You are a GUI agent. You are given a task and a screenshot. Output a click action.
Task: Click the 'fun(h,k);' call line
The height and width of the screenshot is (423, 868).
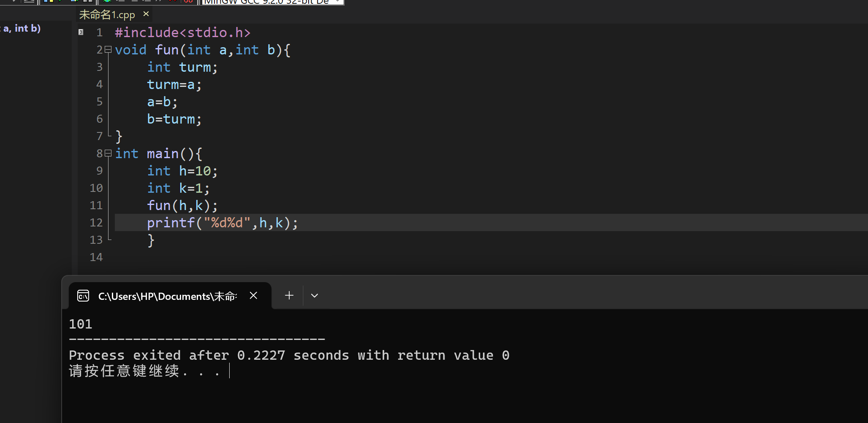pos(182,205)
